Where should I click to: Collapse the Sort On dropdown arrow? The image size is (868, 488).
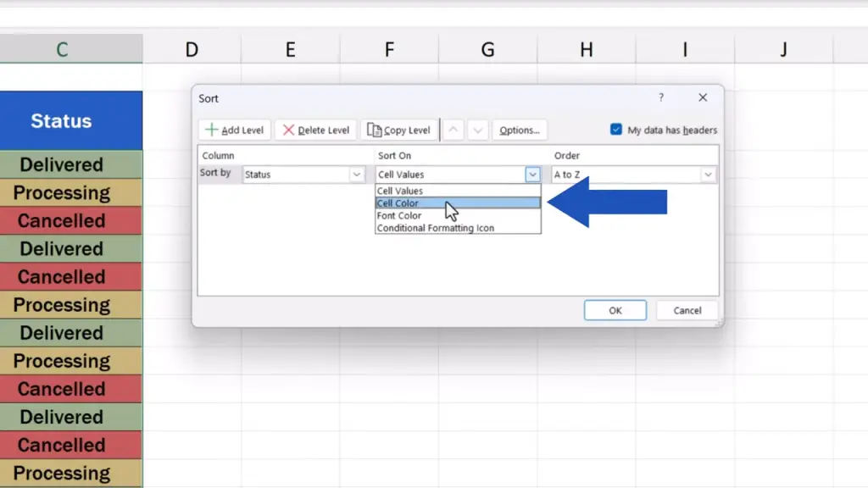[x=532, y=175]
